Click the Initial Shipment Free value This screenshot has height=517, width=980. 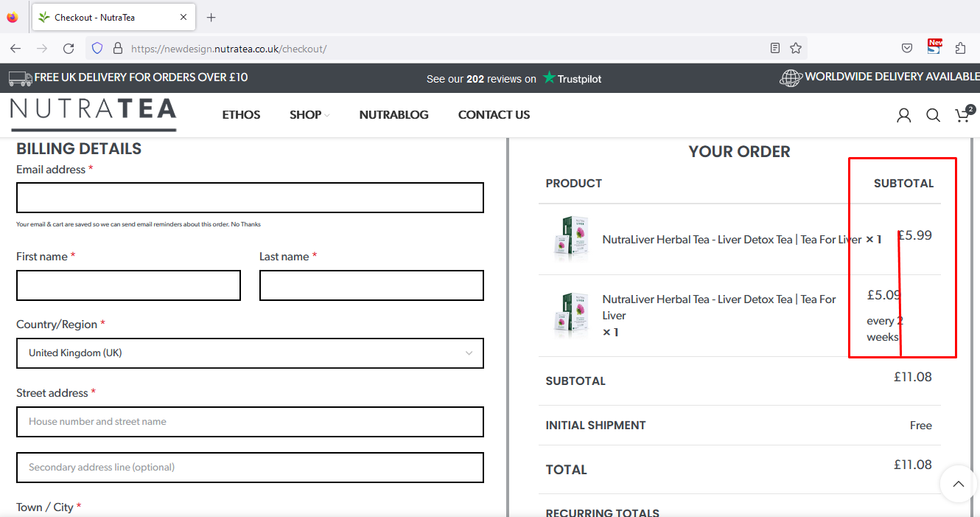coord(921,426)
